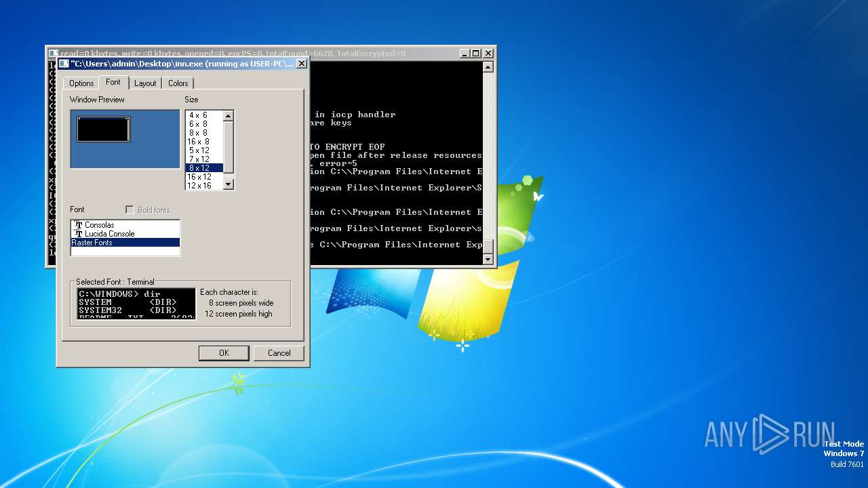Select the Lucida Console font
Screen dimensions: 868x488
(125, 234)
